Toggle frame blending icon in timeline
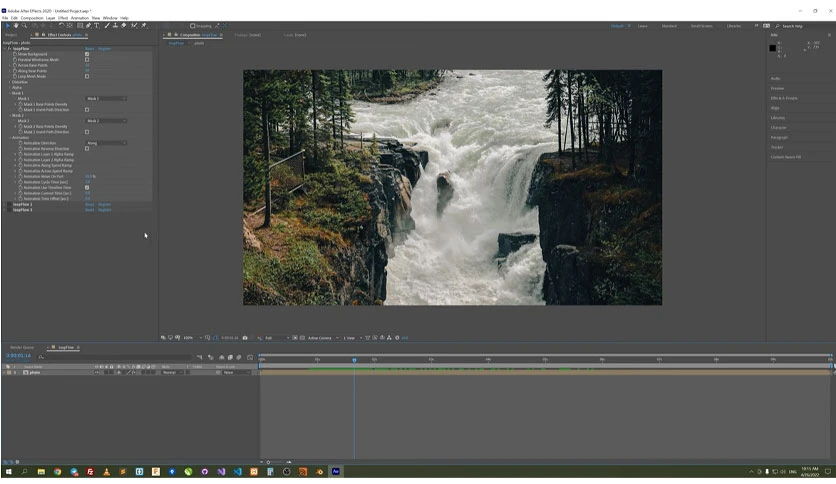This screenshot has width=836, height=484. tap(230, 357)
